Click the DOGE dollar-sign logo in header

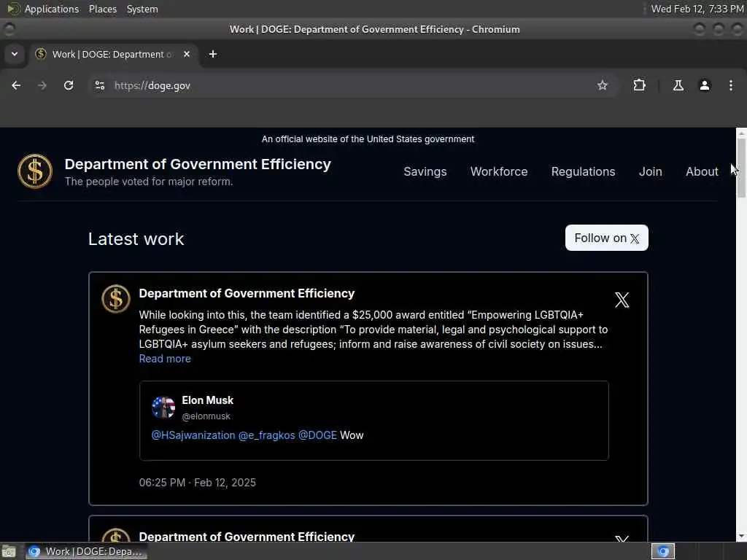(x=35, y=171)
